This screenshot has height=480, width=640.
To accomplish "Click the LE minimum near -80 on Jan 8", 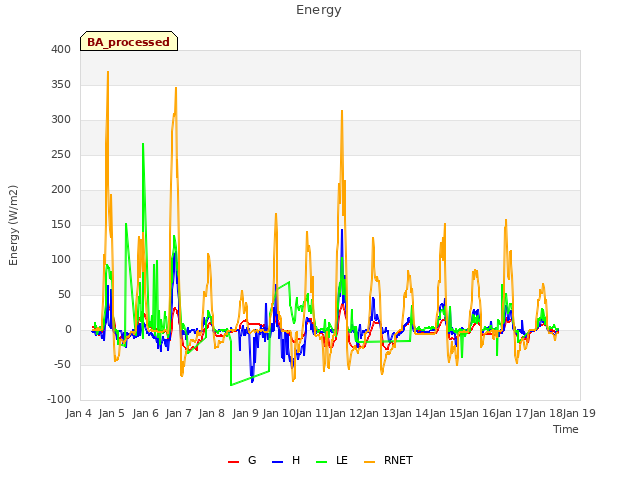I will pyautogui.click(x=231, y=385).
